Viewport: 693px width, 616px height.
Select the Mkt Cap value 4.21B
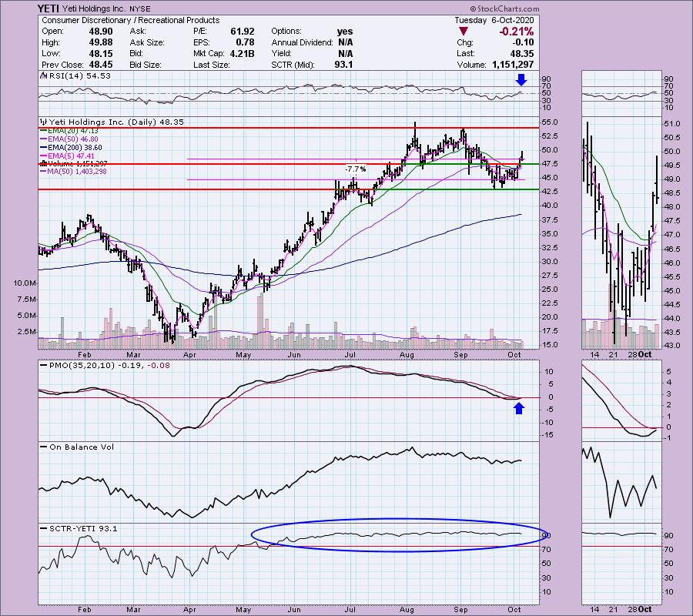(242, 53)
